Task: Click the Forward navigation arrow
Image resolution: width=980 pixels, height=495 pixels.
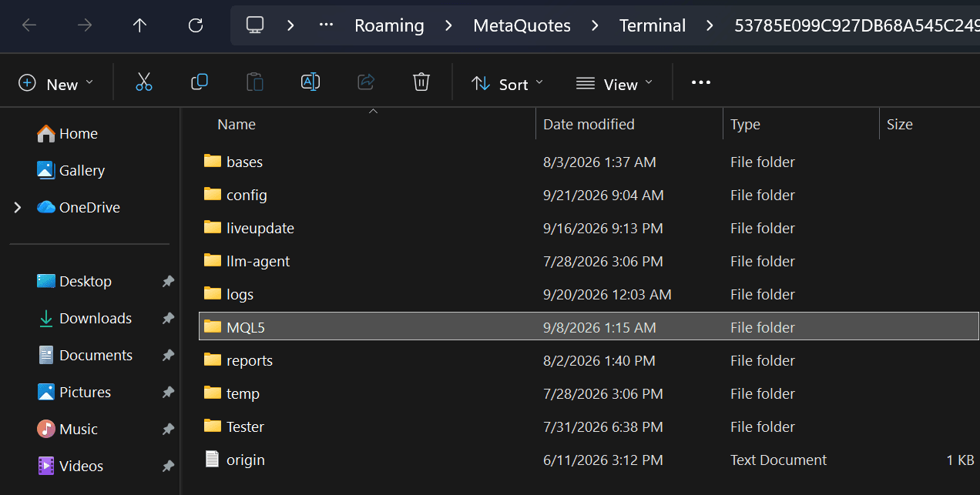Action: [x=85, y=25]
